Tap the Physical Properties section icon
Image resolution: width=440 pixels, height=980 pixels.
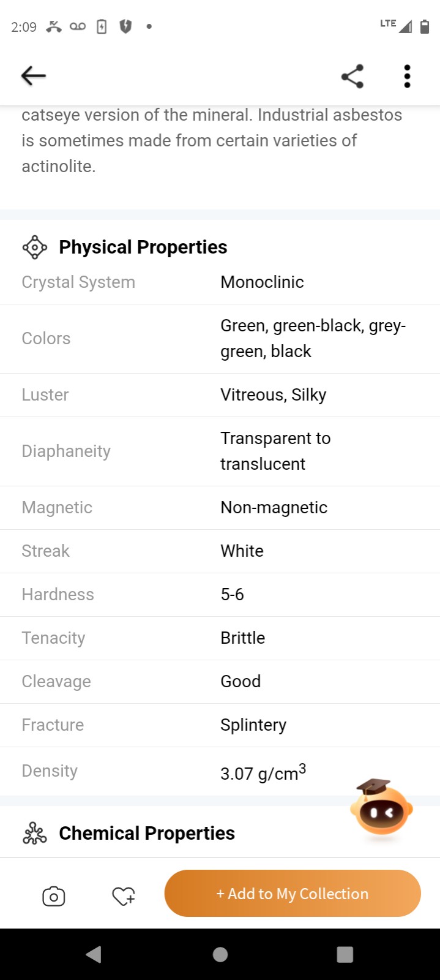tap(35, 247)
